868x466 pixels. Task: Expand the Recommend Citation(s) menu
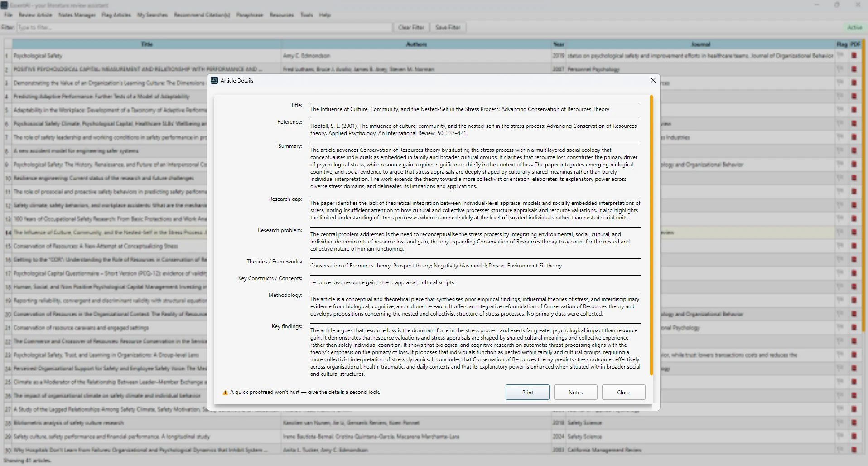click(x=202, y=15)
